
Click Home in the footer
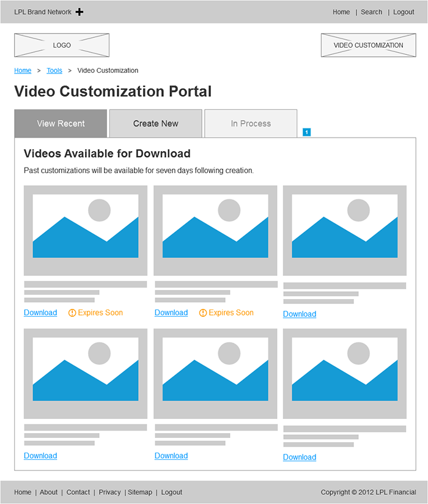(x=23, y=492)
